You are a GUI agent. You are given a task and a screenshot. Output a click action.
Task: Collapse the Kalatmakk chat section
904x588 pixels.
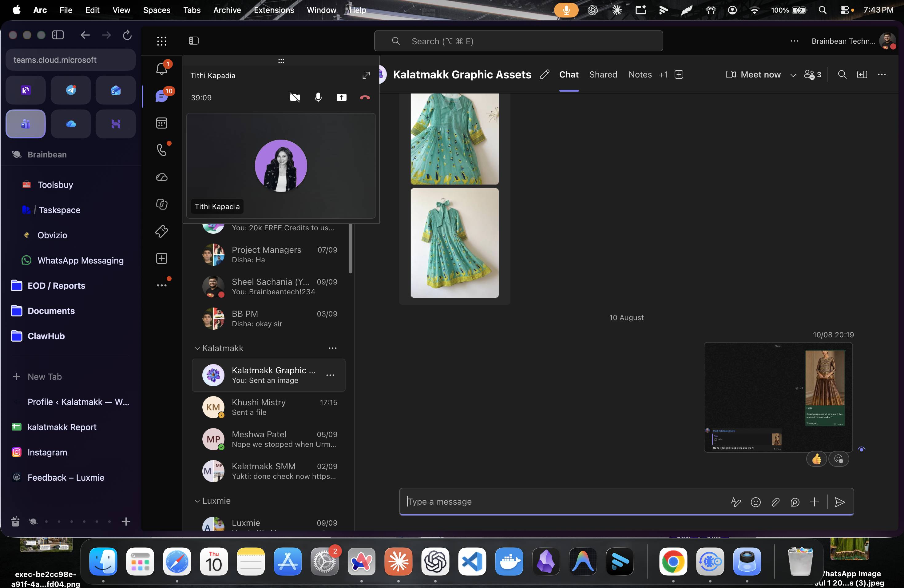(197, 348)
